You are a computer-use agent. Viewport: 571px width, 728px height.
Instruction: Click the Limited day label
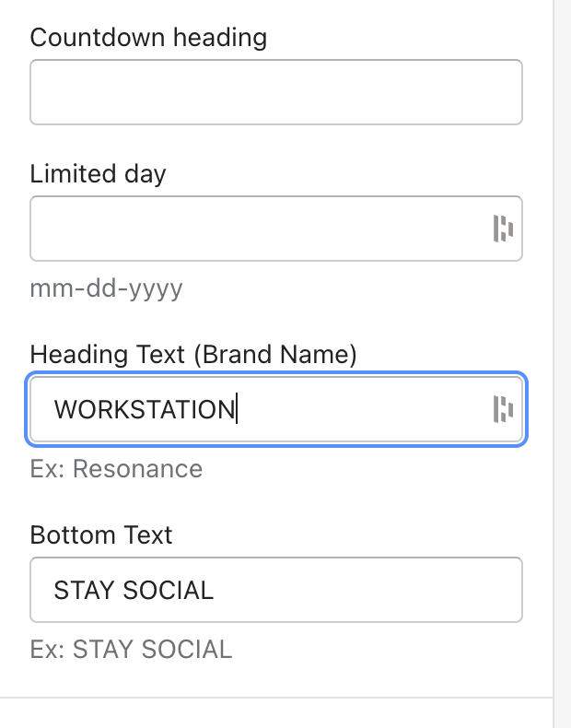(98, 173)
